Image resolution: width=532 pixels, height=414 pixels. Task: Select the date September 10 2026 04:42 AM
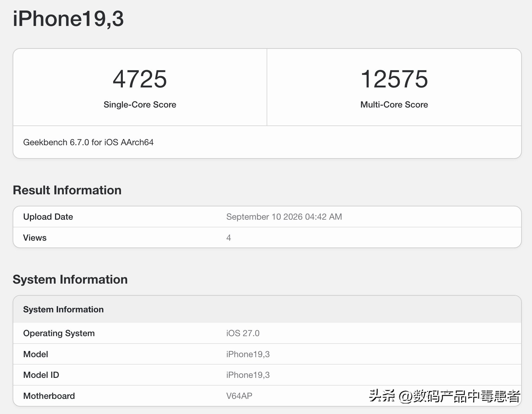pos(284,217)
